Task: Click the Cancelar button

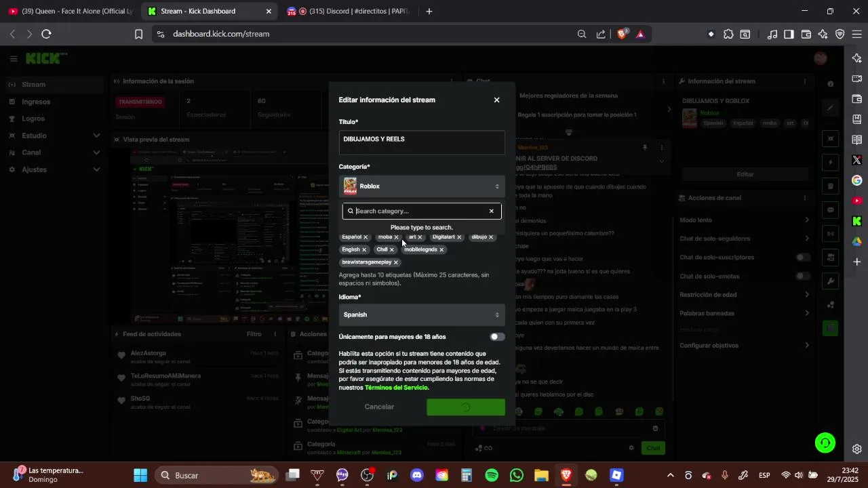Action: point(379,407)
